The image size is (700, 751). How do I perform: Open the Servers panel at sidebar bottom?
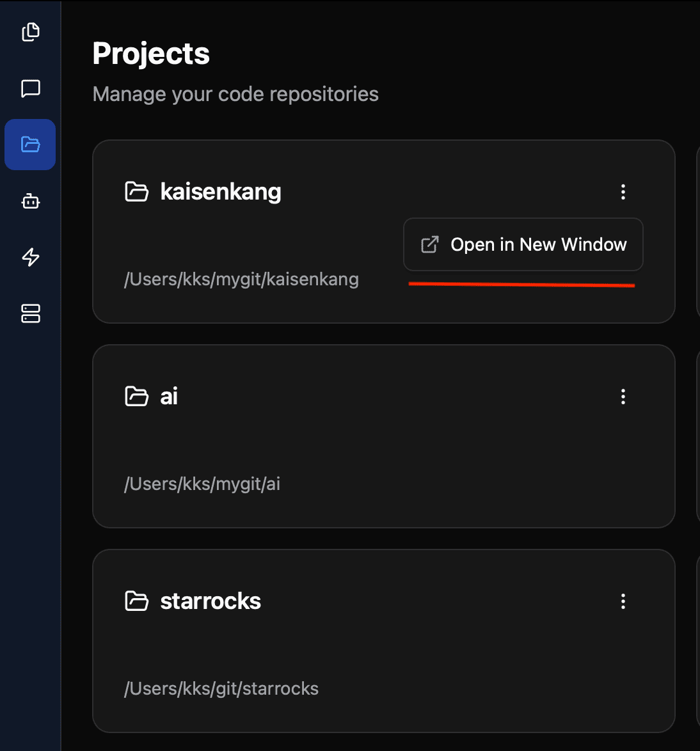(30, 314)
